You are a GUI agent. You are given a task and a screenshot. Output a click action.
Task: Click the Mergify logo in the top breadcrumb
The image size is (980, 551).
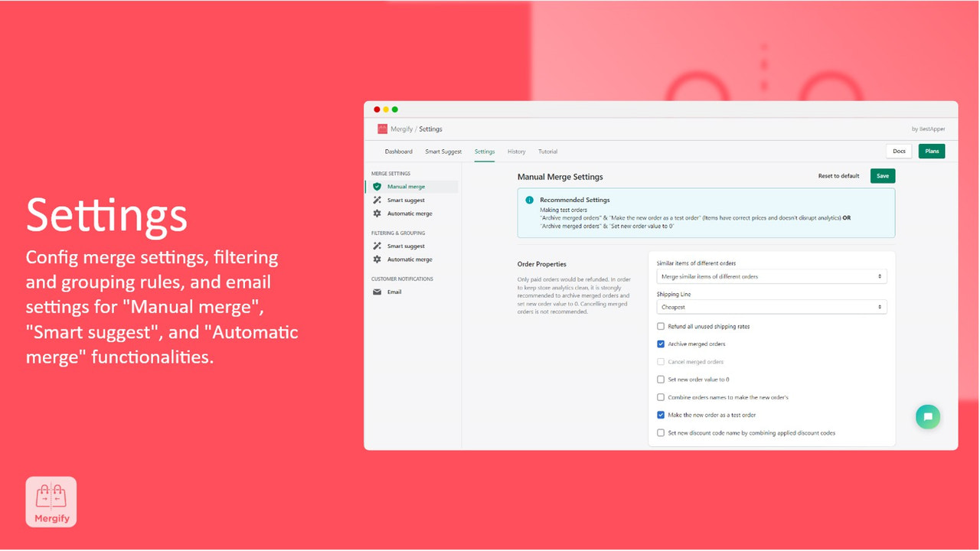[x=382, y=129]
